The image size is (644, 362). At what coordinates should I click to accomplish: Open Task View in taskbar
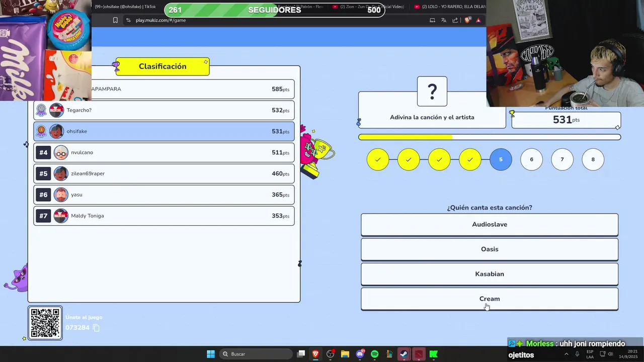pos(301,354)
